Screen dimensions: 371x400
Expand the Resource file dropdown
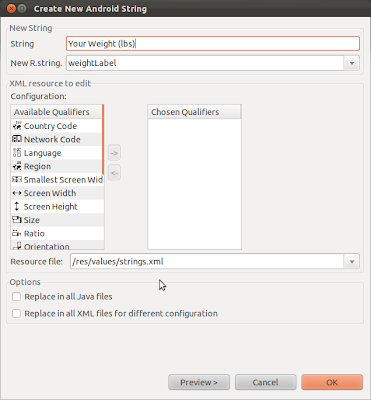pyautogui.click(x=352, y=262)
